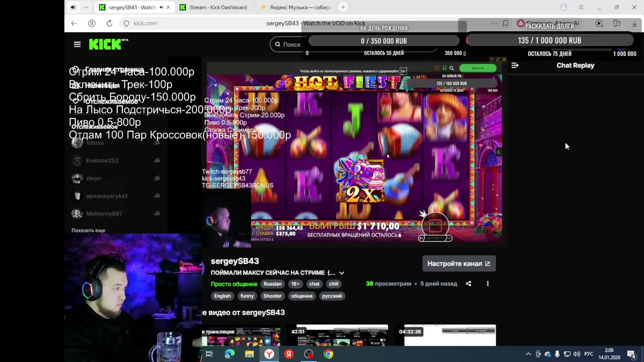The width and height of the screenshot is (644, 362).
Task: Open the system volume speaker icon
Action: coord(577,354)
